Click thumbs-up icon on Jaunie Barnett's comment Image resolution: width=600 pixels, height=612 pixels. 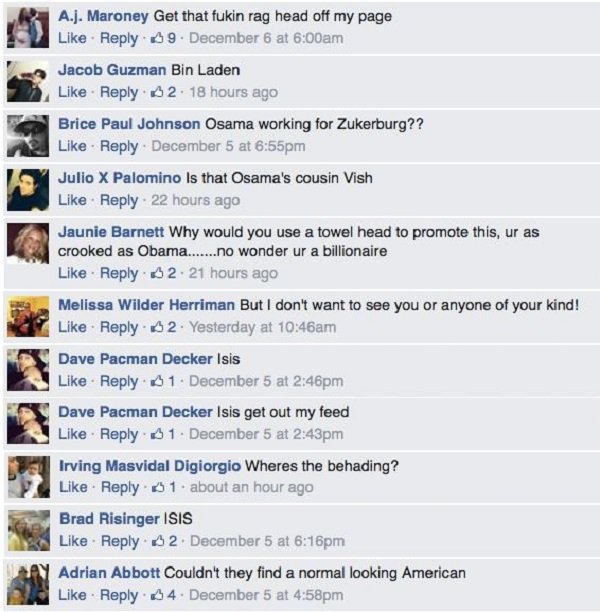[x=157, y=273]
